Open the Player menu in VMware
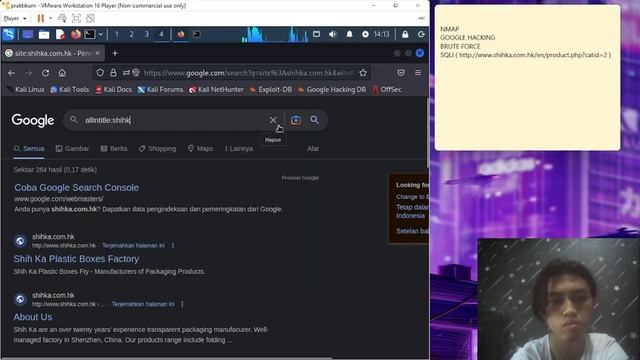The height and width of the screenshot is (360, 640). point(15,18)
